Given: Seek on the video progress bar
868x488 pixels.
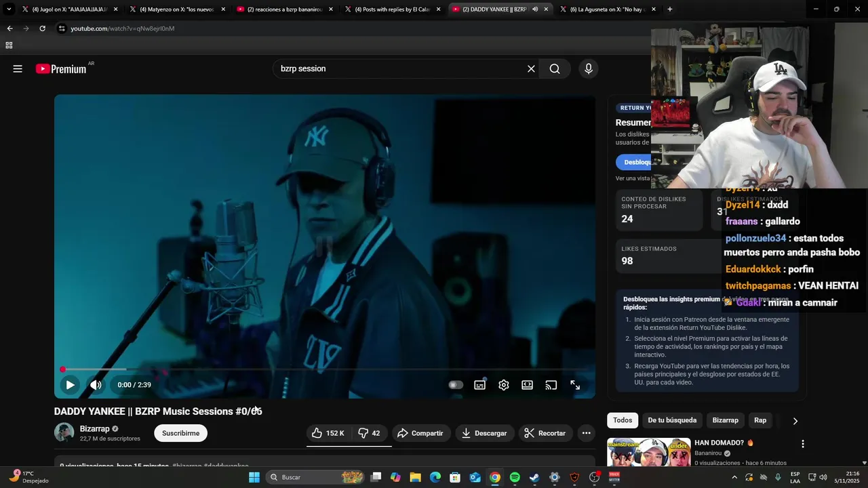Looking at the screenshot, I should pos(325,369).
